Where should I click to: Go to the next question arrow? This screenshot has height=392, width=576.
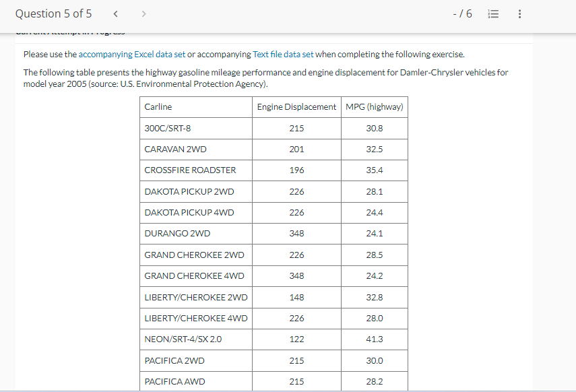pyautogui.click(x=143, y=14)
